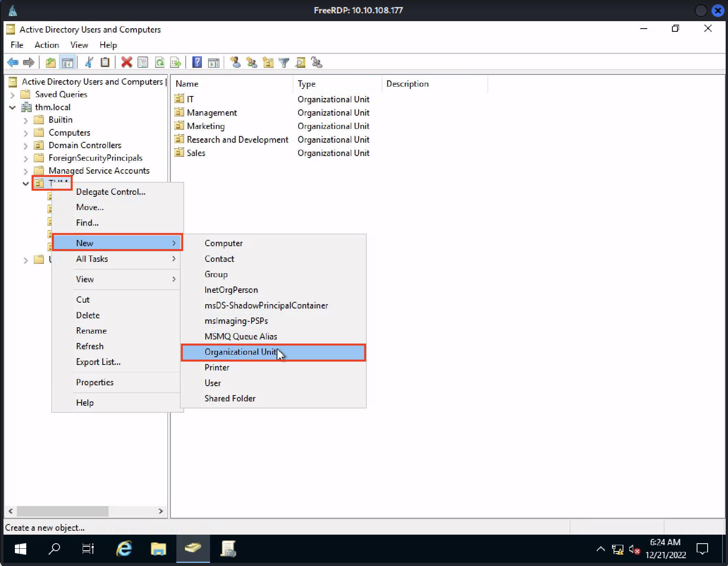
Task: Open the Help menu in menu bar
Action: [x=108, y=45]
